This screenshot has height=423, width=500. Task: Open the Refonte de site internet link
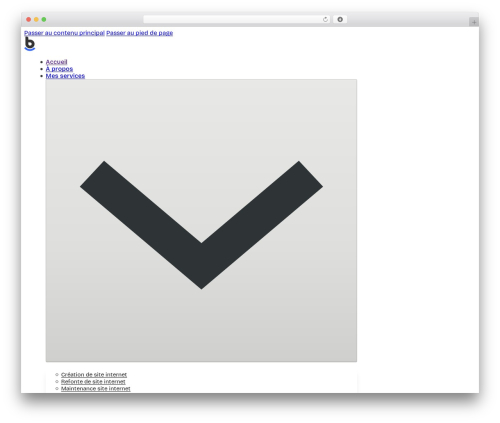pos(93,381)
